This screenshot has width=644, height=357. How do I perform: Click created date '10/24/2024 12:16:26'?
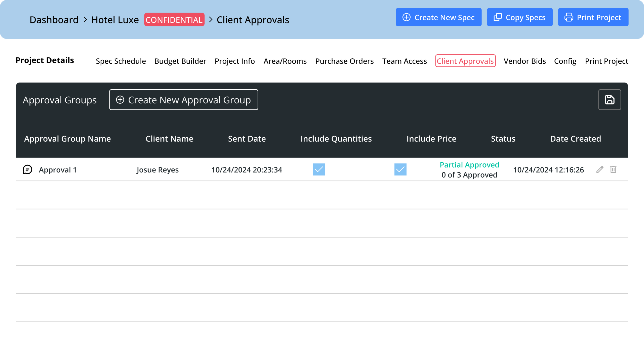(548, 170)
